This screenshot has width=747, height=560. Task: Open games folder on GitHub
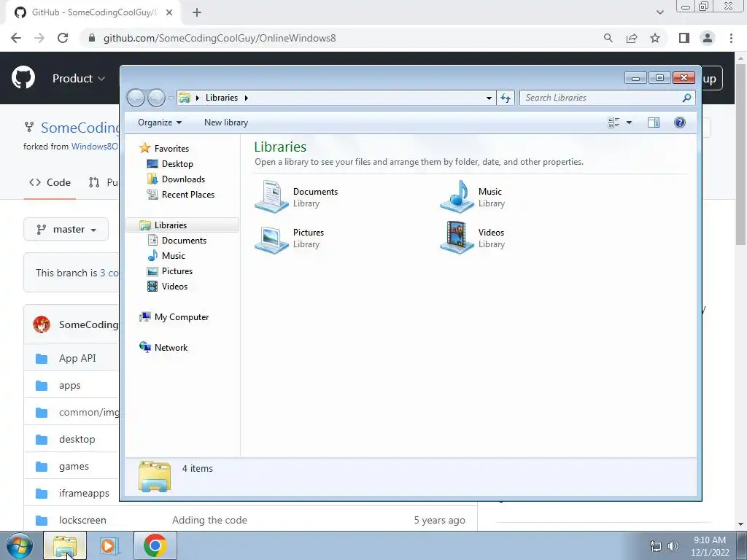pos(74,467)
